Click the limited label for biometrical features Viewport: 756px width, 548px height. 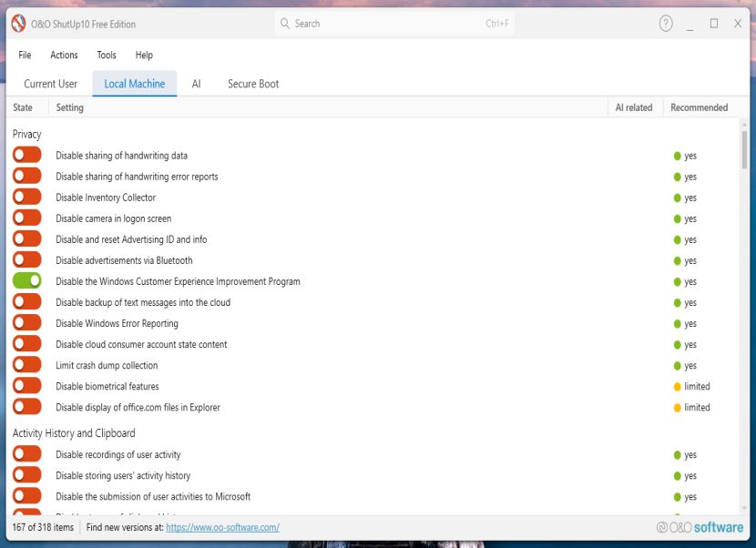697,387
